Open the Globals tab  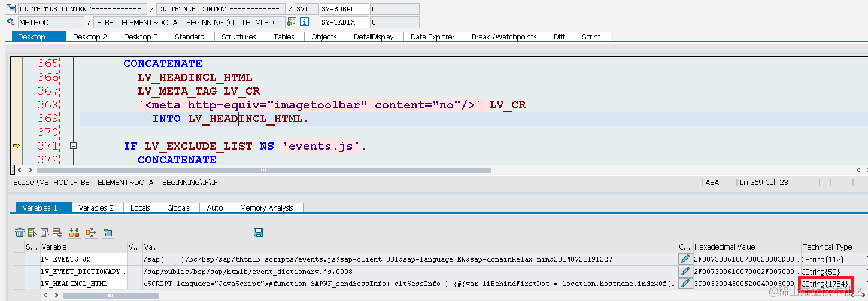tap(178, 208)
